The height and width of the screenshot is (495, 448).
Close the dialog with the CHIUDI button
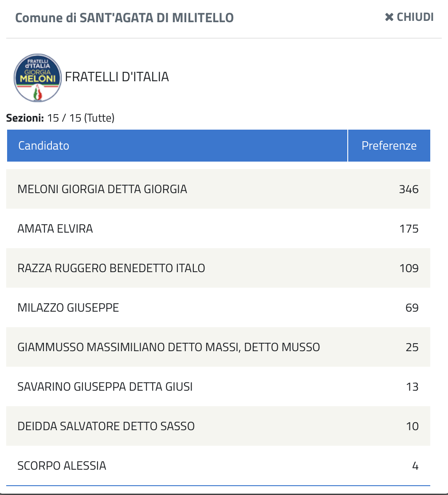(409, 17)
